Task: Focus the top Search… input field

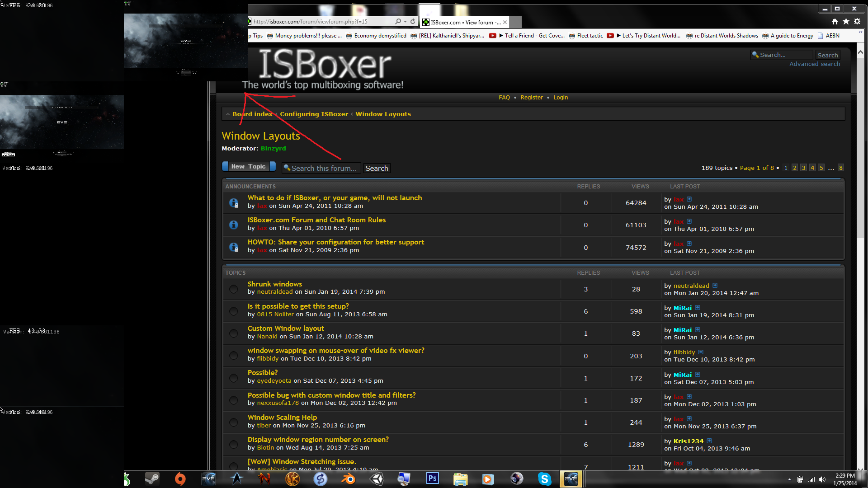Action: [782, 55]
